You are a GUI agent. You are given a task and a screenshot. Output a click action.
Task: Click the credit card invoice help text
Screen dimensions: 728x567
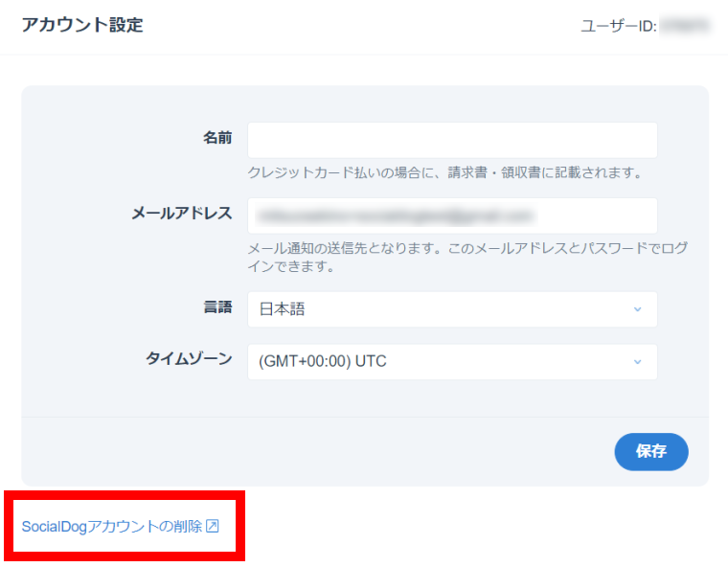[x=444, y=173]
